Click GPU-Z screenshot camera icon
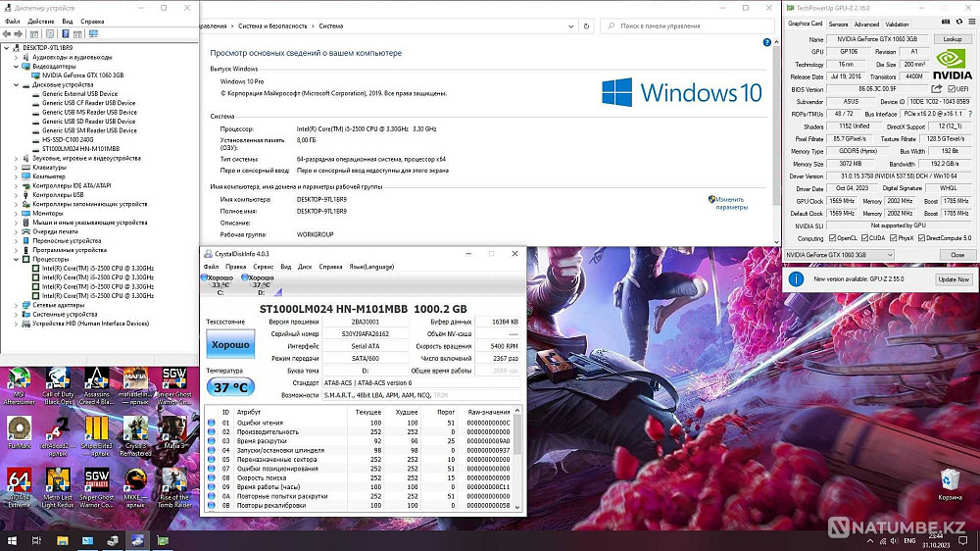Viewport: 980px width, 551px height. pyautogui.click(x=946, y=22)
